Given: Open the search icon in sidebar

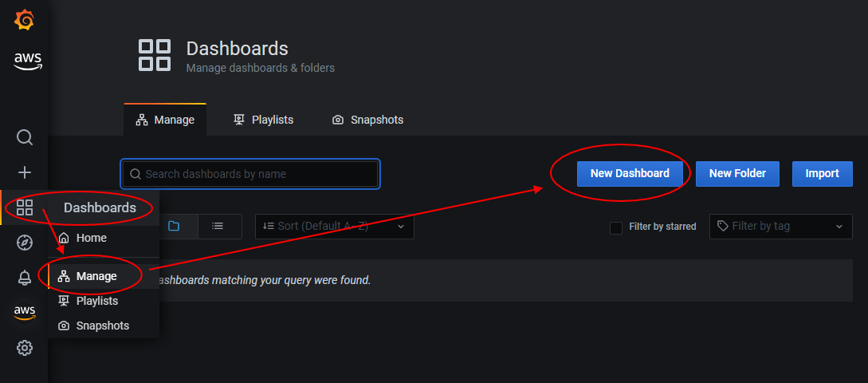Looking at the screenshot, I should click(x=25, y=137).
